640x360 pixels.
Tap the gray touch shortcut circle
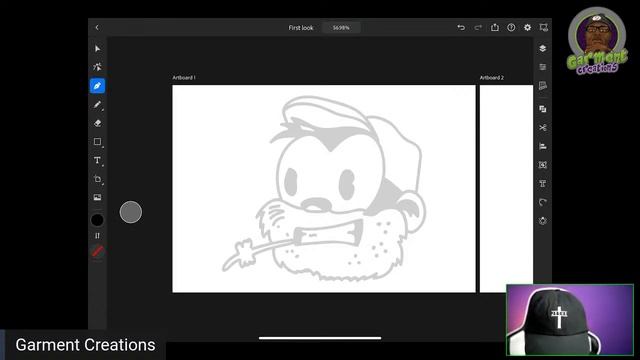coord(131,212)
